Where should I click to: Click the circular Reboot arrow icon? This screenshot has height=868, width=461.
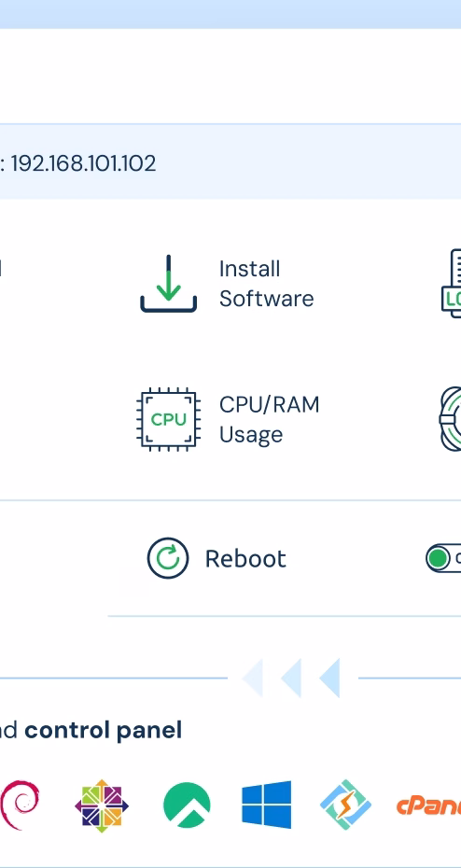point(168,558)
